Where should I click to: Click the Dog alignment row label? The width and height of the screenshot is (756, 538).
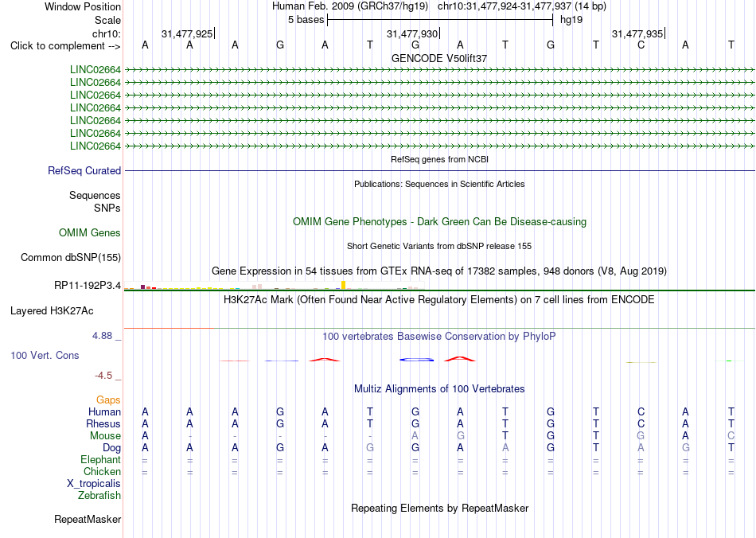(x=112, y=448)
